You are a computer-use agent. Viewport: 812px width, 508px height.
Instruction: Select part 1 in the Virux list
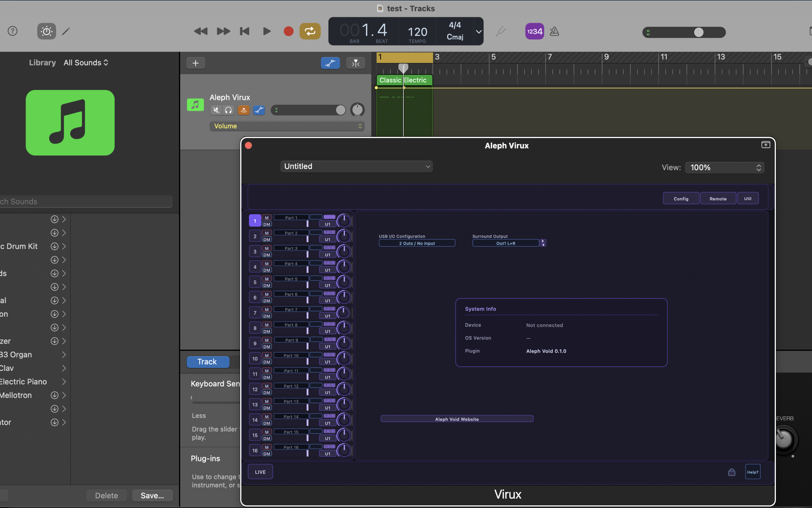(x=255, y=221)
